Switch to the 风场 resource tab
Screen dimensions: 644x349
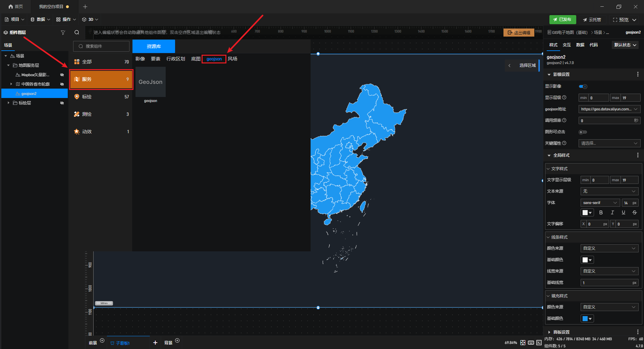coord(232,59)
